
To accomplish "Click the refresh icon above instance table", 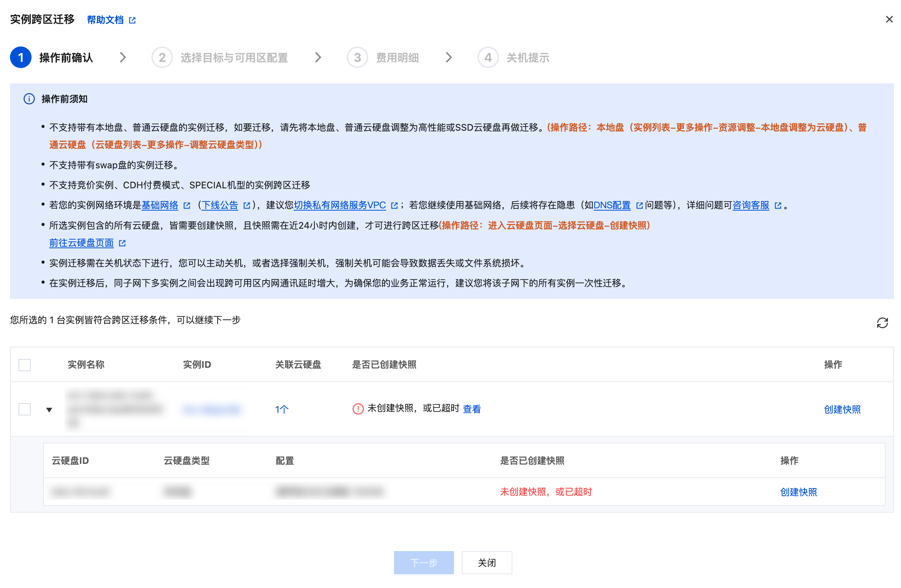I will click(x=882, y=323).
